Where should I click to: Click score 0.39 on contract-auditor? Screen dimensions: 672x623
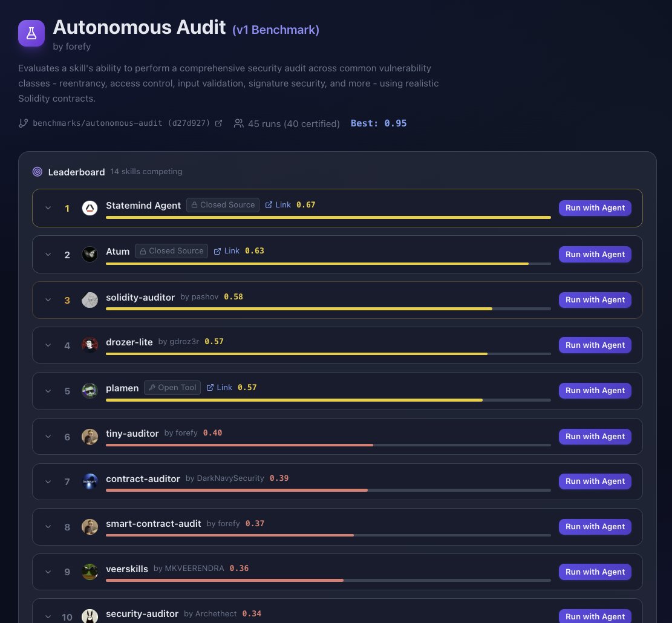coord(279,478)
